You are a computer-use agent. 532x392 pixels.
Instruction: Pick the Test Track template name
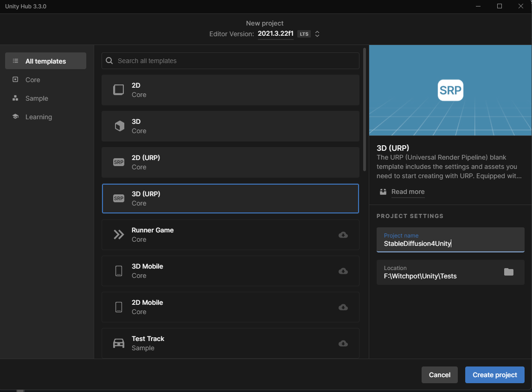[148, 339]
